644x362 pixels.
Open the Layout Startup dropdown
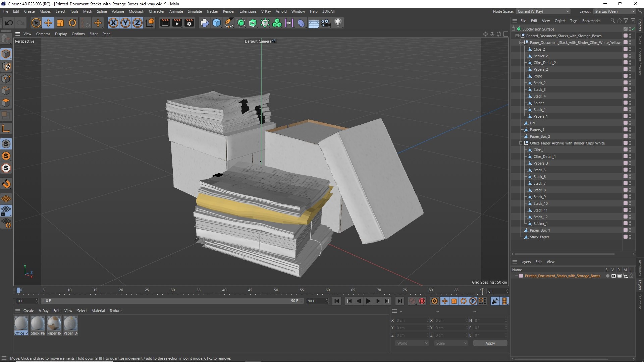point(614,11)
